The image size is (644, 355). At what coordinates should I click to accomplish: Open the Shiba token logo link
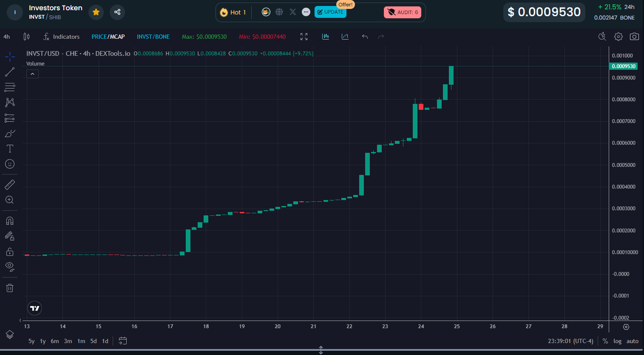pos(266,12)
